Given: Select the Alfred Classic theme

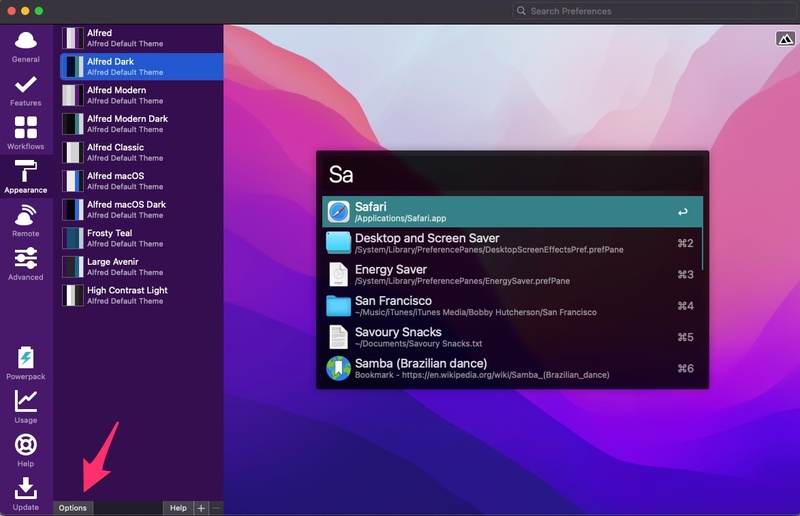Looking at the screenshot, I should coord(142,153).
